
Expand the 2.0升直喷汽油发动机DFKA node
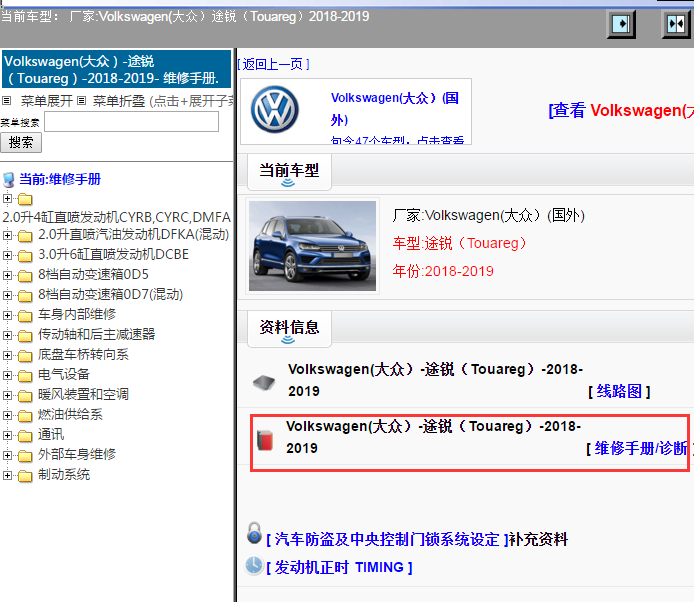click(7, 235)
